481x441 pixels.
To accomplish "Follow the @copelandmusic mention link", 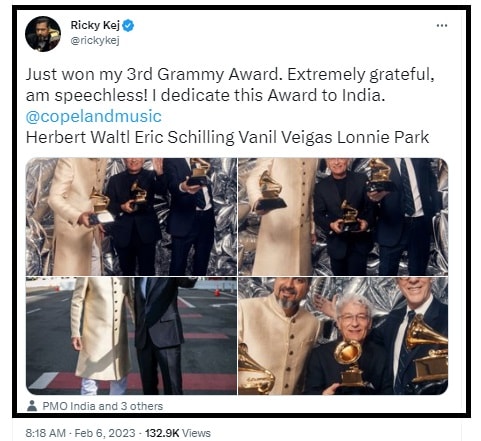I will coord(94,116).
